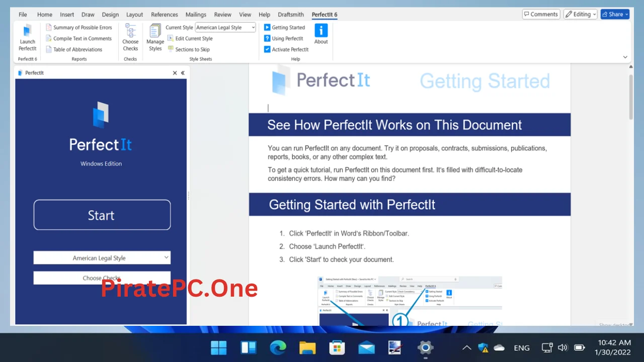Open the Editing mode dropdown
The height and width of the screenshot is (362, 644).
tap(580, 15)
